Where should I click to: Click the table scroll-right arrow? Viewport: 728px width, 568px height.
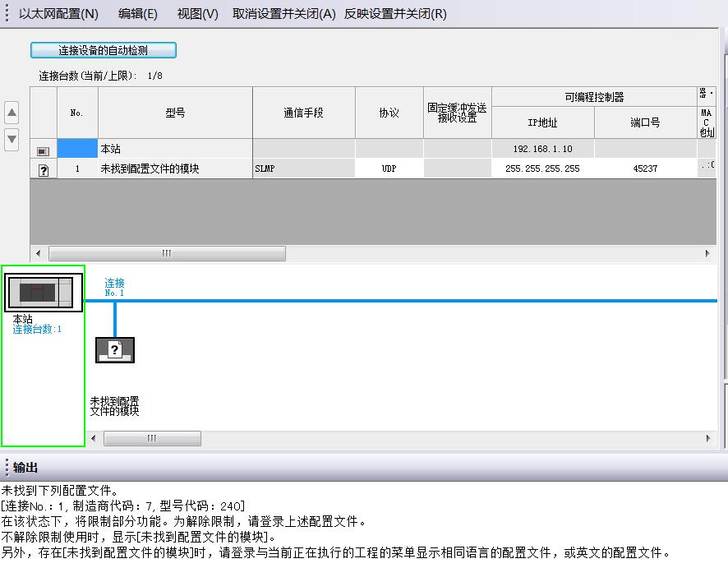pos(708,253)
